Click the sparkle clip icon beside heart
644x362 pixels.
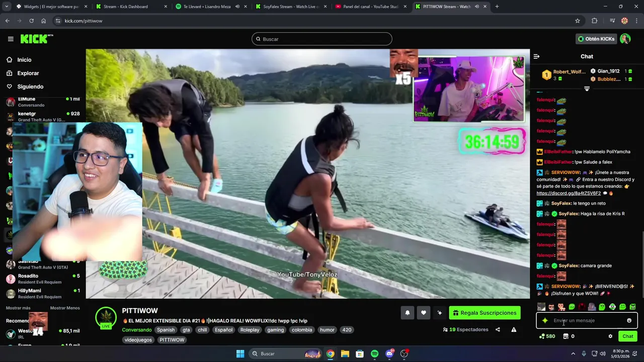(440, 313)
